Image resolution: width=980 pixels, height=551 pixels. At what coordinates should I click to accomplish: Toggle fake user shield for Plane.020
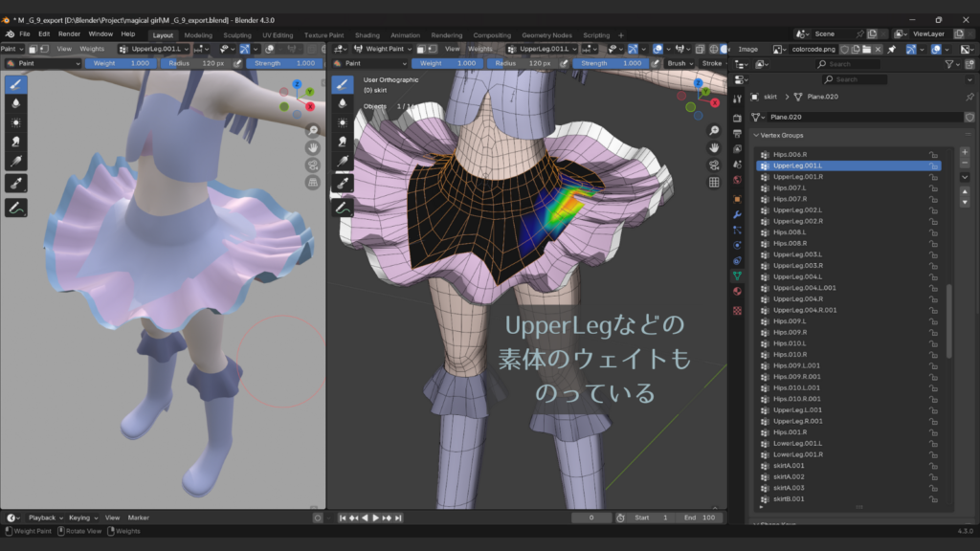click(x=969, y=117)
